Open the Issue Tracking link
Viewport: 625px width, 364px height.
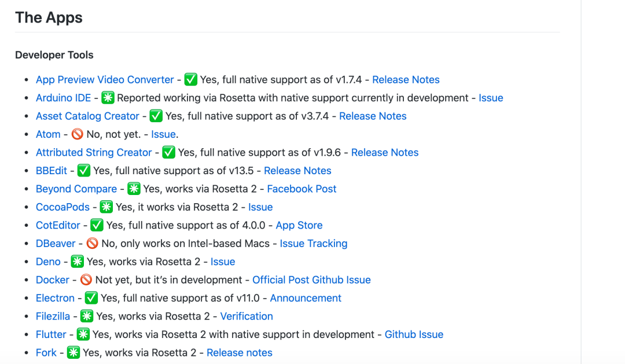[x=313, y=244]
